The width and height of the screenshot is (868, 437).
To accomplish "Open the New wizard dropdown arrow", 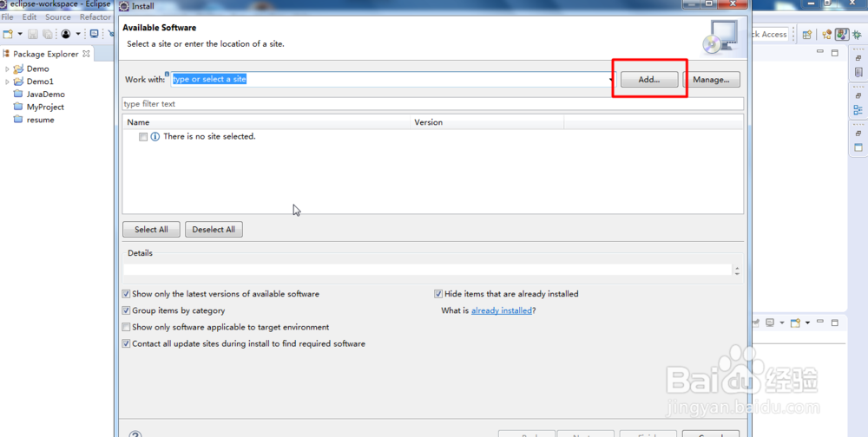I will pos(21,35).
